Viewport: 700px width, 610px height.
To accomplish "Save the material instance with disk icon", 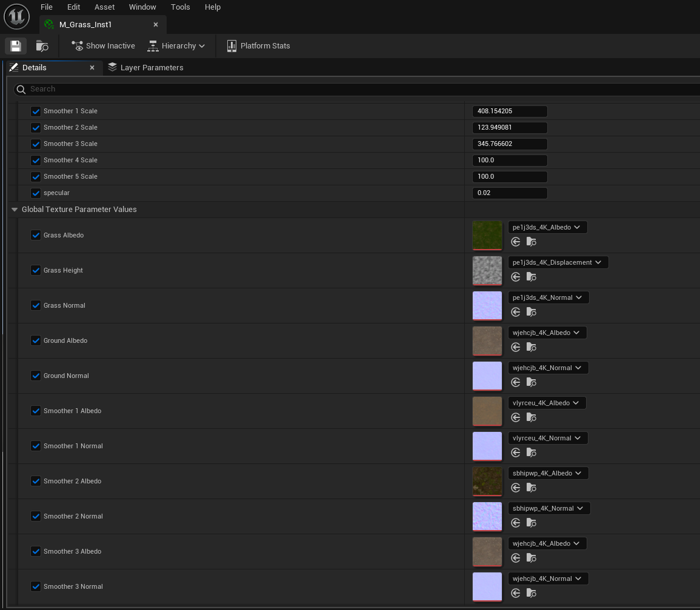I will (x=16, y=46).
